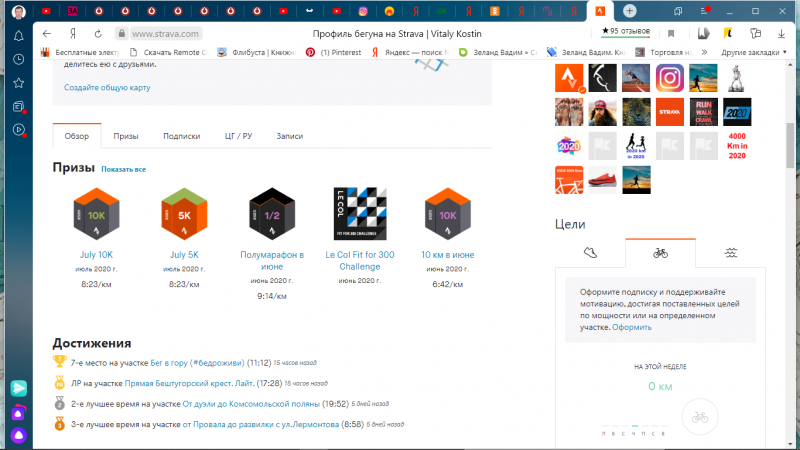The height and width of the screenshot is (450, 800).
Task: Click the address bar www.strava.com
Action: point(165,34)
